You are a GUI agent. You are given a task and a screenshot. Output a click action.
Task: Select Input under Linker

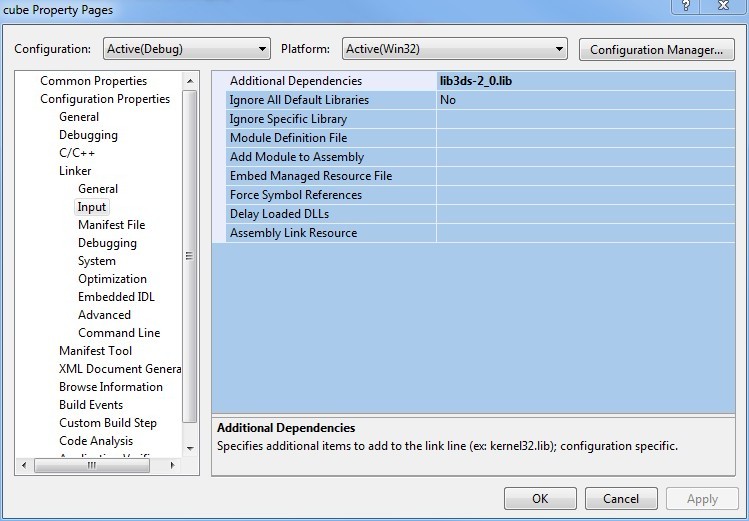(x=92, y=207)
